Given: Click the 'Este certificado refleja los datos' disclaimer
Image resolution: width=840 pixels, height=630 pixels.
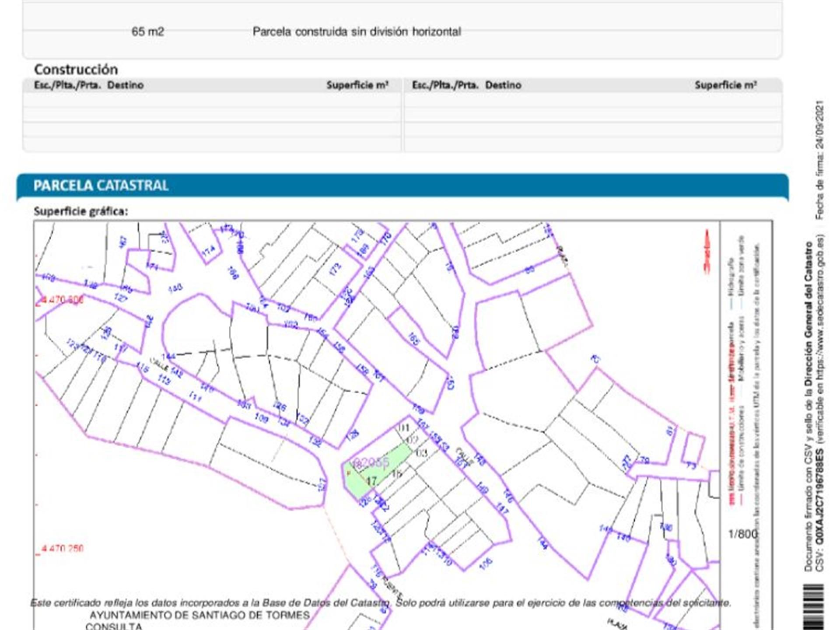Looking at the screenshot, I should 381,603.
